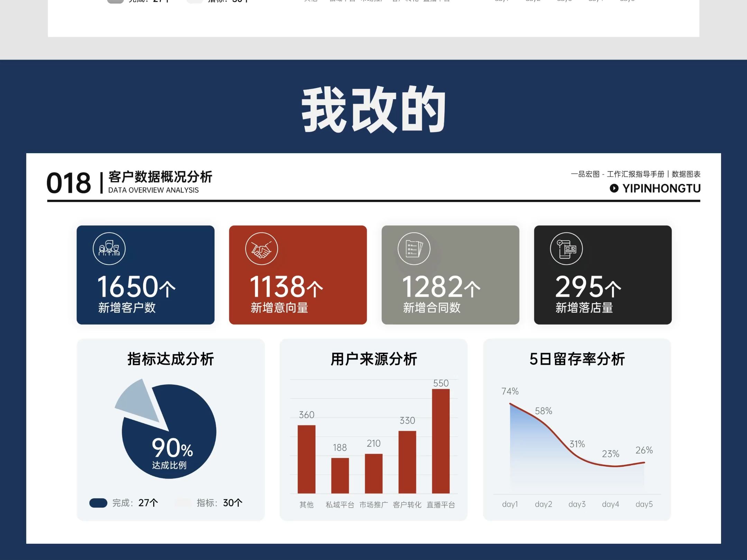Select the 指标 light legend swatch
This screenshot has width=747, height=560.
pyautogui.click(x=183, y=503)
